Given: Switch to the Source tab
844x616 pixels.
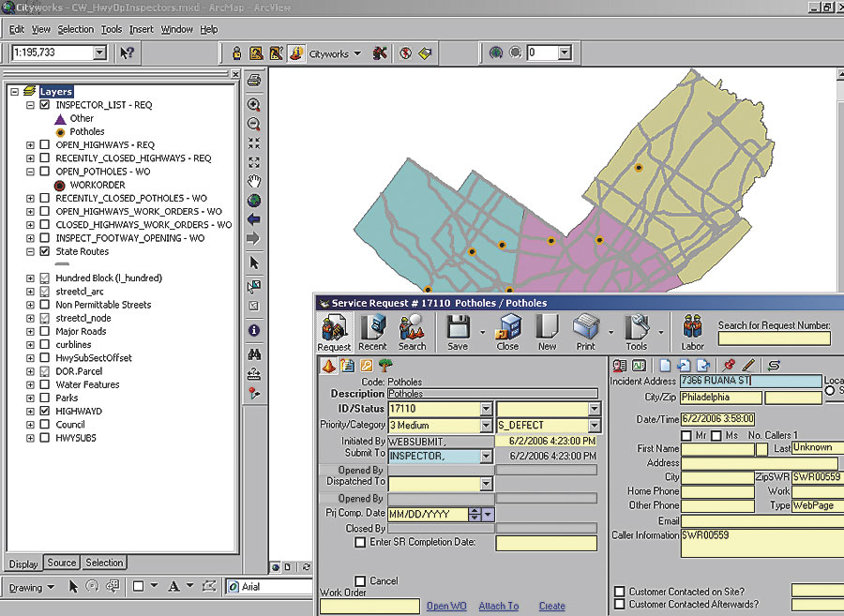Looking at the screenshot, I should pos(61,563).
